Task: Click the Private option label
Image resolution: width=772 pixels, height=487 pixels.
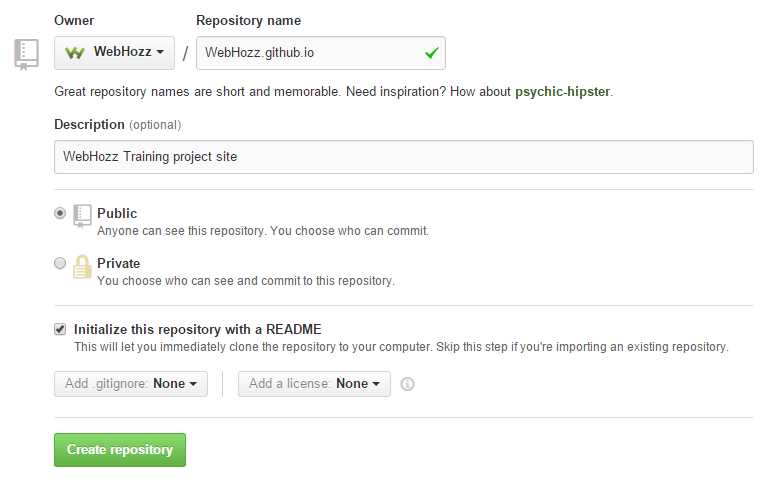Action: (x=119, y=263)
